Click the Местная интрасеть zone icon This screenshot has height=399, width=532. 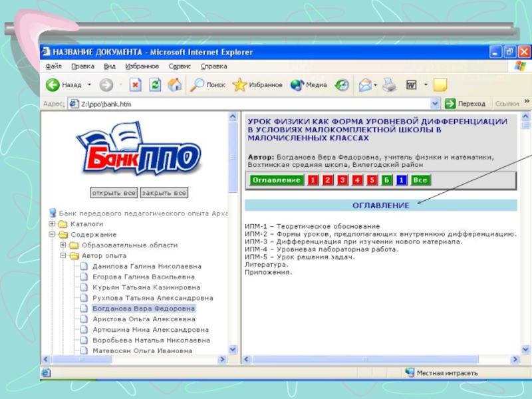point(410,372)
